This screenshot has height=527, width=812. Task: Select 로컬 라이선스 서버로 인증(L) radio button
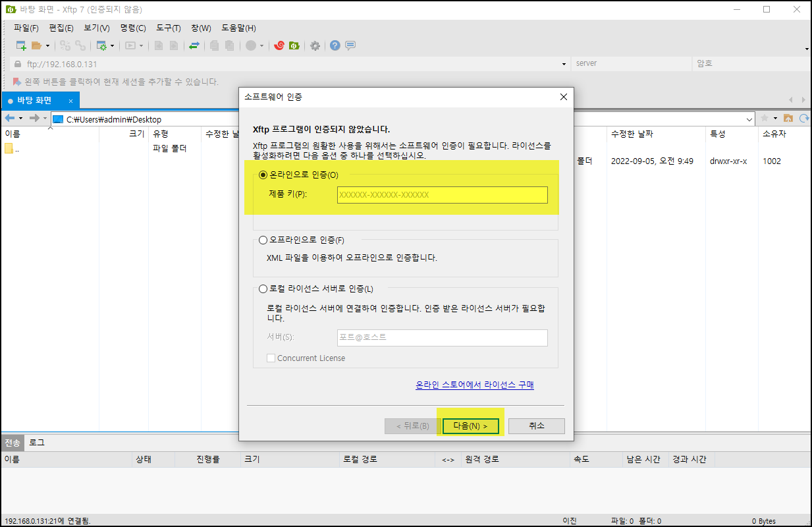pyautogui.click(x=263, y=289)
